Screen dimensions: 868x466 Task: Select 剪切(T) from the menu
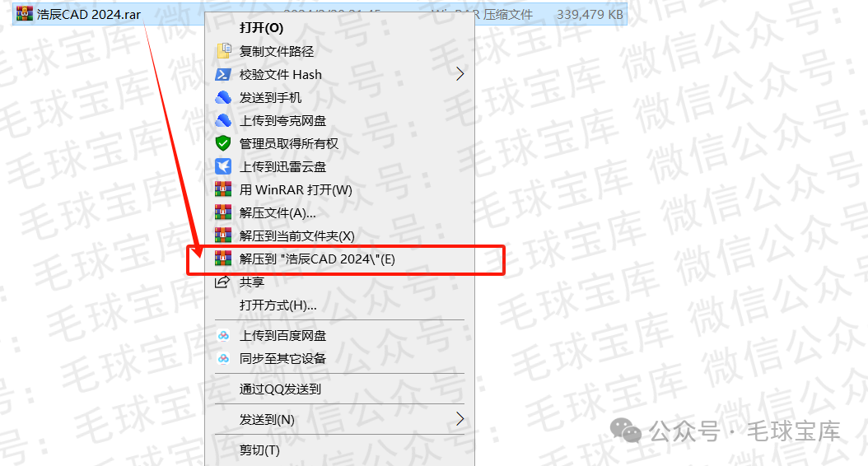(x=339, y=450)
